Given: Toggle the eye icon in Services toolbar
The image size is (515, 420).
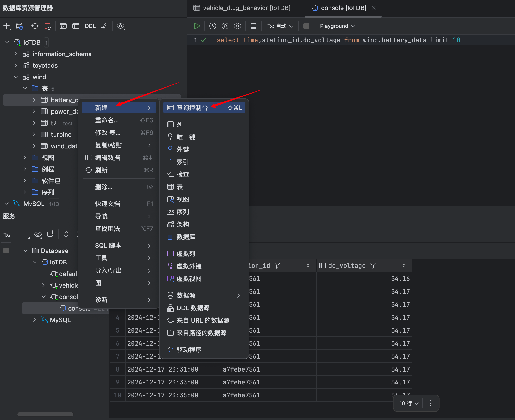Looking at the screenshot, I should [x=38, y=234].
